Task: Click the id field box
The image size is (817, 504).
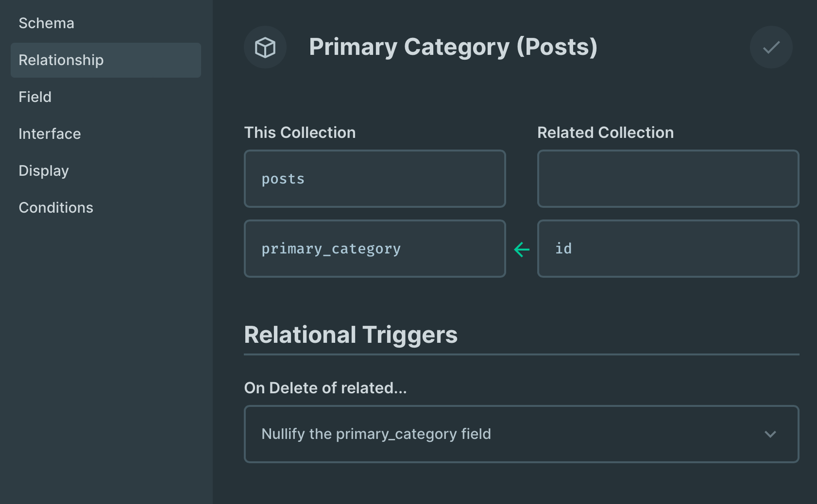Action: point(668,249)
